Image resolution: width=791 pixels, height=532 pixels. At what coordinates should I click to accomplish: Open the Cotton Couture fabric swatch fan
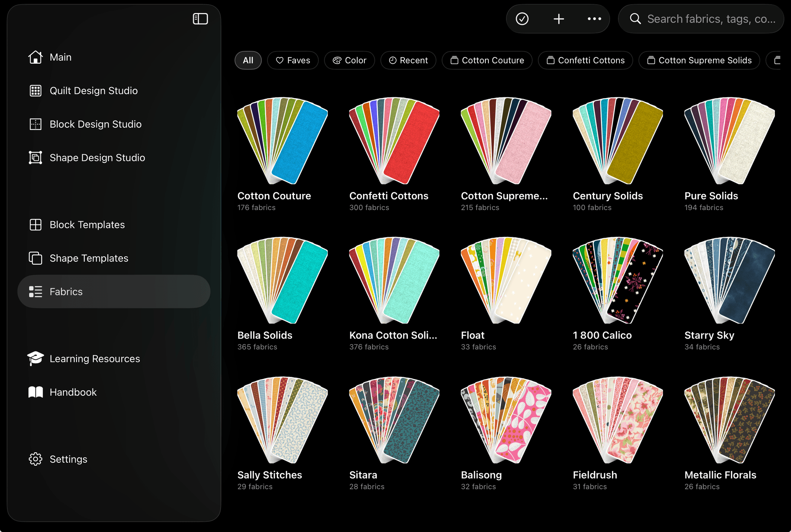point(282,141)
